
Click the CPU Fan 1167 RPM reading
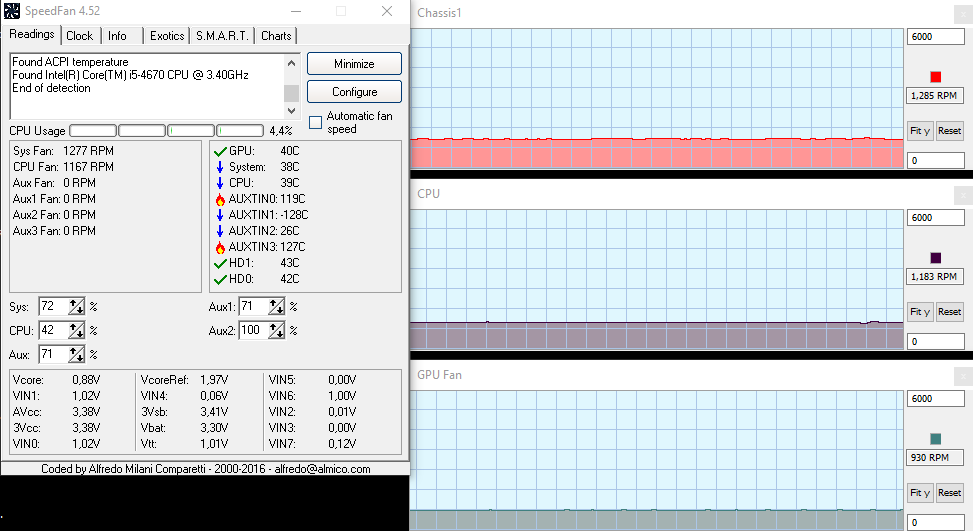click(63, 167)
